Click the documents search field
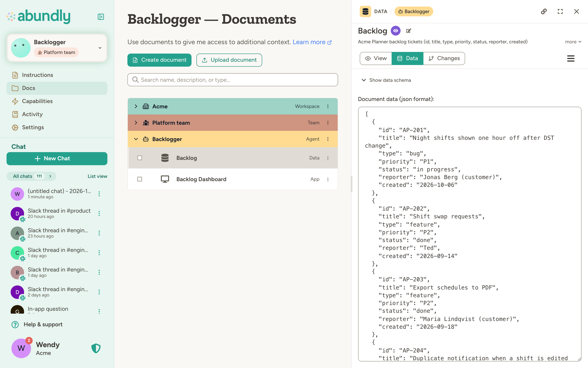This screenshot has width=588, height=368. point(233,80)
